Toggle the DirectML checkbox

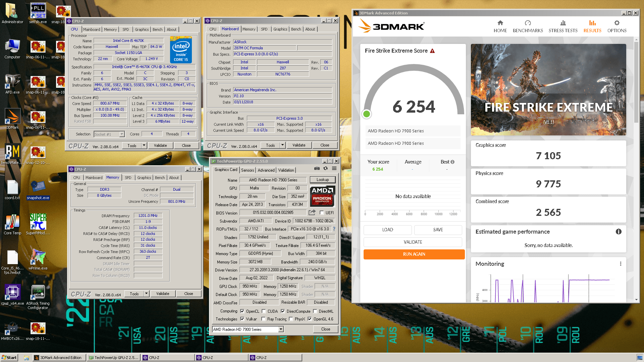315,311
